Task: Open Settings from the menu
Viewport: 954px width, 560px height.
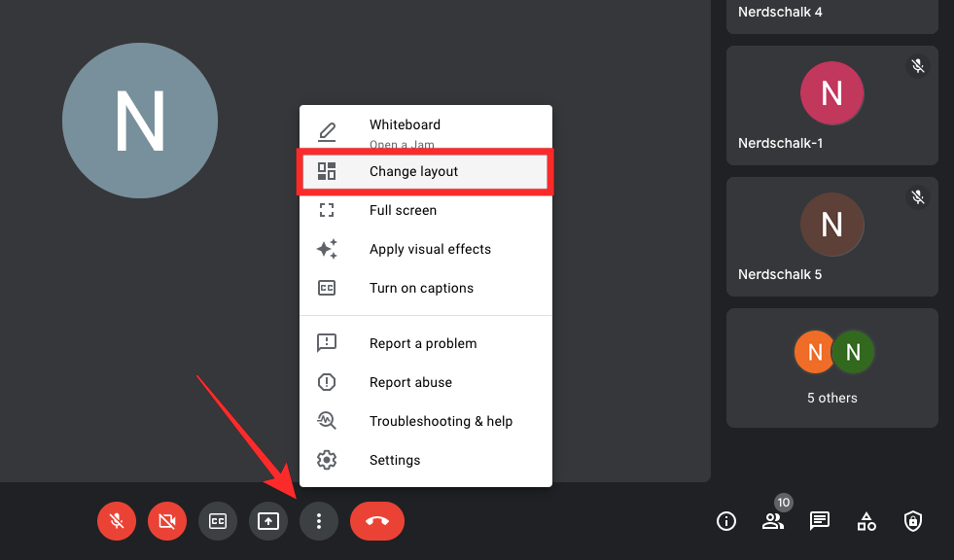Action: (395, 459)
